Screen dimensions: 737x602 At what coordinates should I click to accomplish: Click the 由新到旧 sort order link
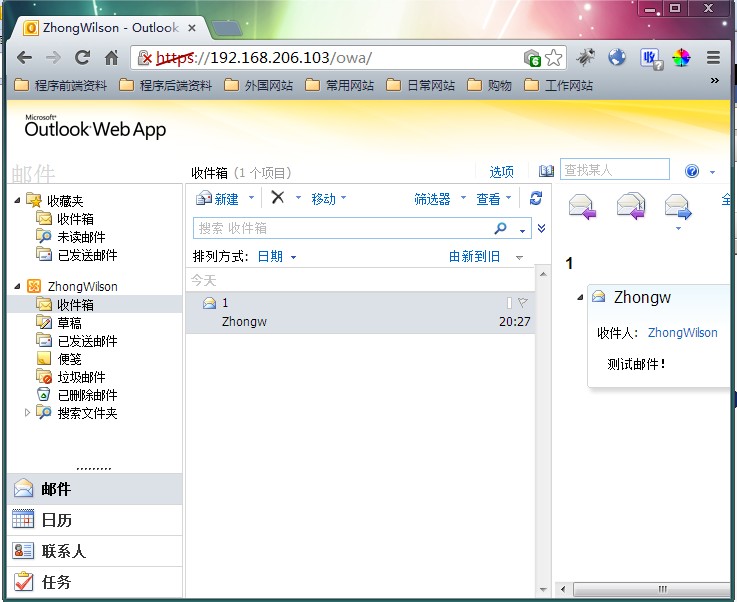[474, 257]
